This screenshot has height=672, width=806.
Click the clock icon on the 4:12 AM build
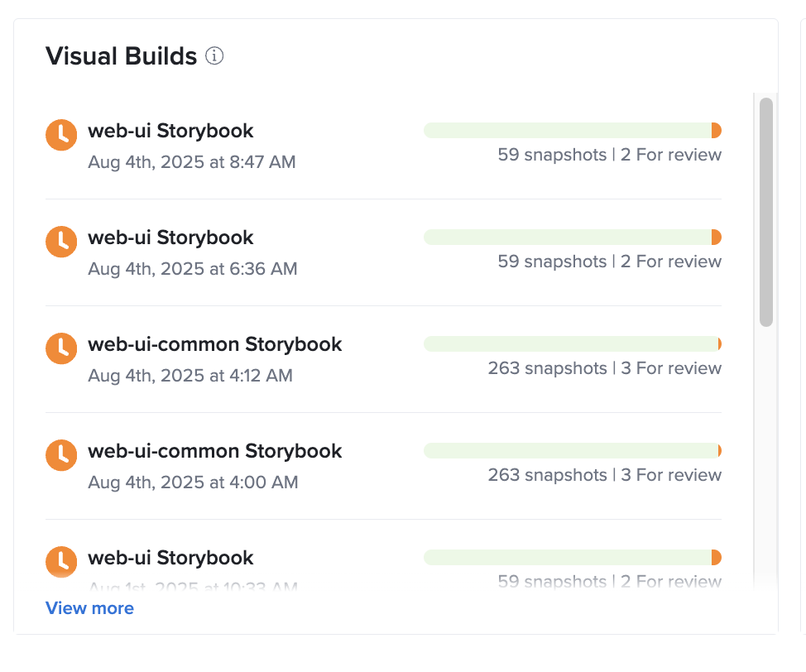(x=60, y=348)
